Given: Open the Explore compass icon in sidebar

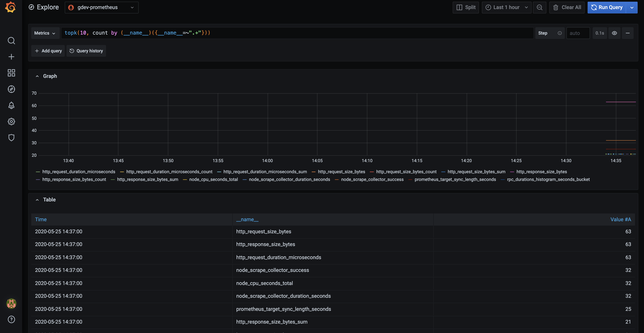Looking at the screenshot, I should point(11,89).
